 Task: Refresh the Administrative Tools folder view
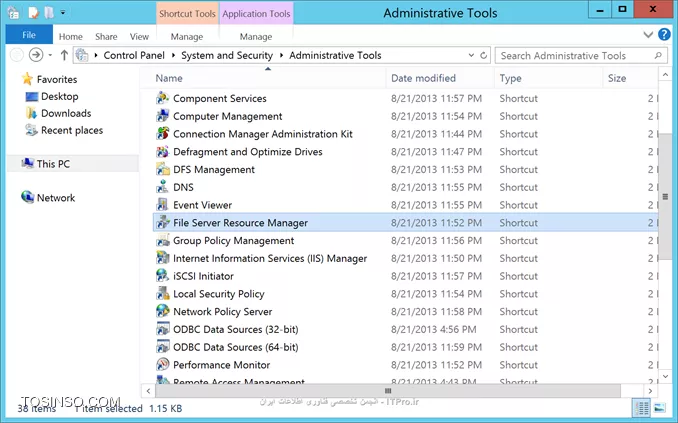click(x=483, y=55)
